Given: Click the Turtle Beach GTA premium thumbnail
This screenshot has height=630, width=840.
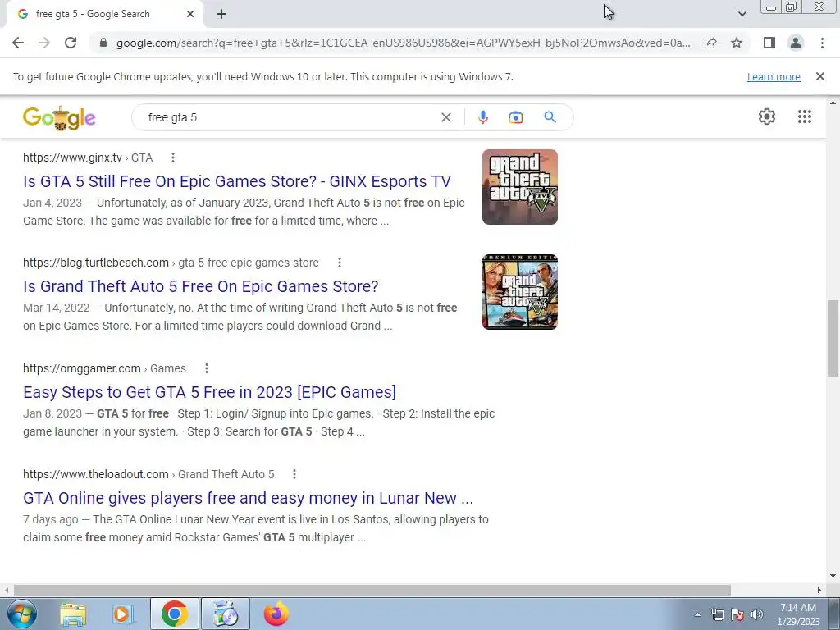Looking at the screenshot, I should coord(519,292).
